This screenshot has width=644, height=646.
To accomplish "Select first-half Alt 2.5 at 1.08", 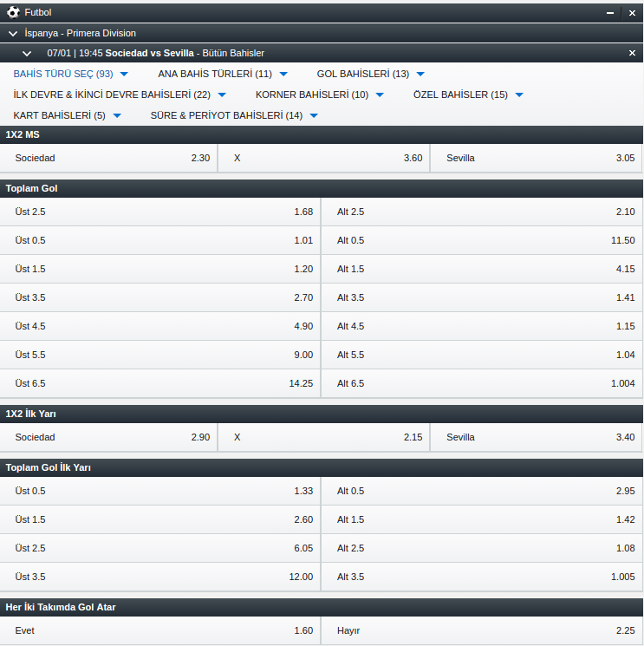I will click(482, 548).
